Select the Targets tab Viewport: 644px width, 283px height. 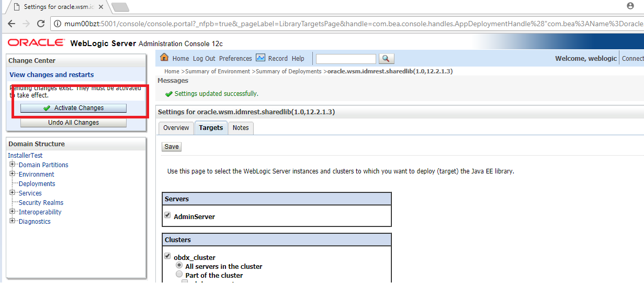point(211,128)
